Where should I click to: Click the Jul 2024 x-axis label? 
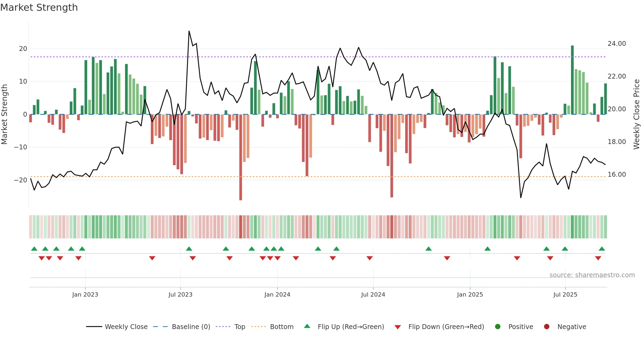(373, 295)
